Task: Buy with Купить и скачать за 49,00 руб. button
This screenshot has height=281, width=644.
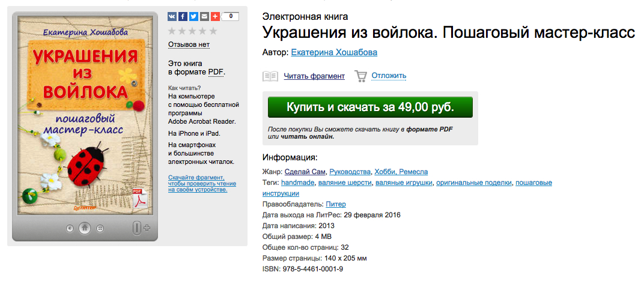Action: point(370,107)
